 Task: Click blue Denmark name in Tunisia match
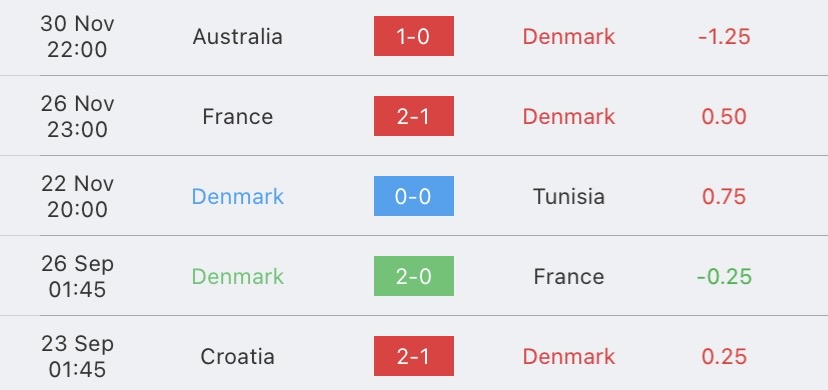pyautogui.click(x=238, y=196)
